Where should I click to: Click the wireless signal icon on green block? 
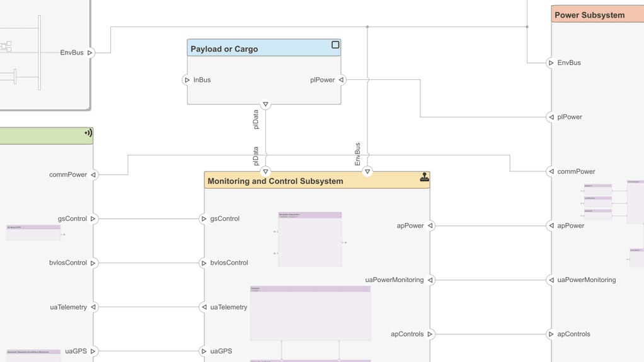tap(88, 133)
